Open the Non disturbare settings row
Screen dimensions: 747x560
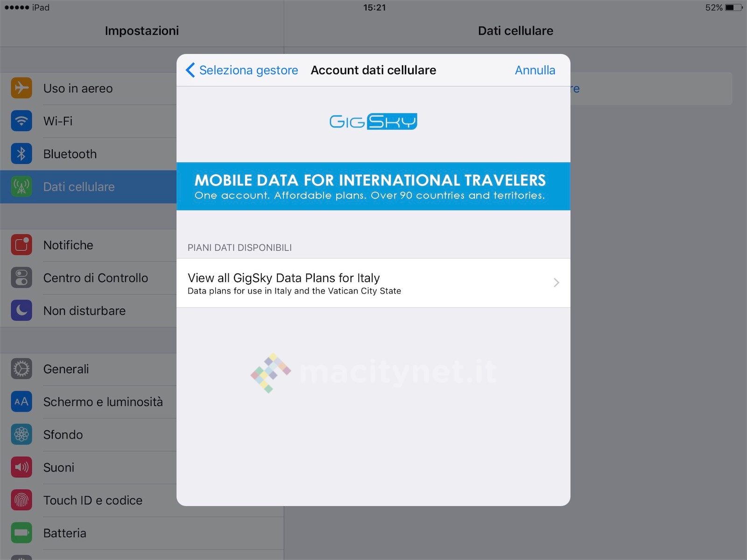[x=88, y=310]
